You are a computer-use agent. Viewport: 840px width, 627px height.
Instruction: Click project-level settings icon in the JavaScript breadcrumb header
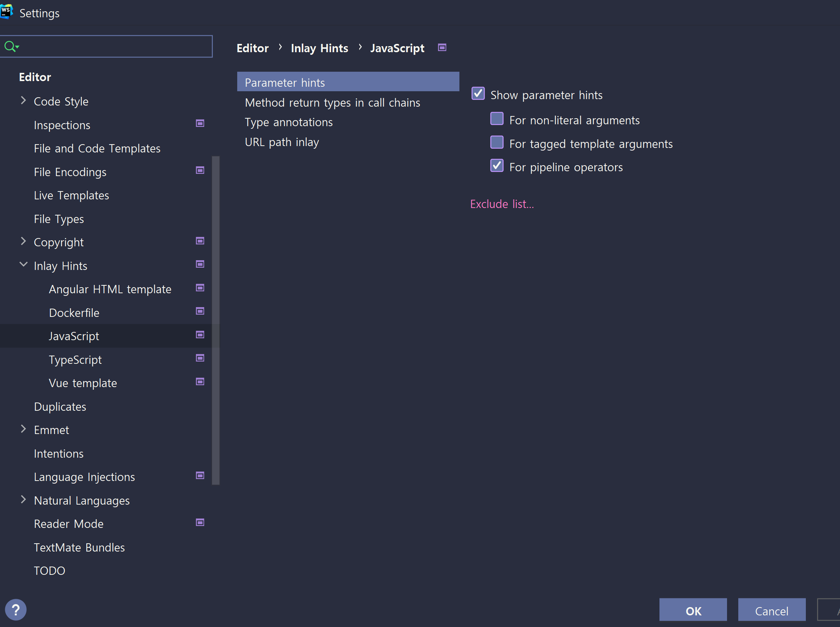(442, 48)
